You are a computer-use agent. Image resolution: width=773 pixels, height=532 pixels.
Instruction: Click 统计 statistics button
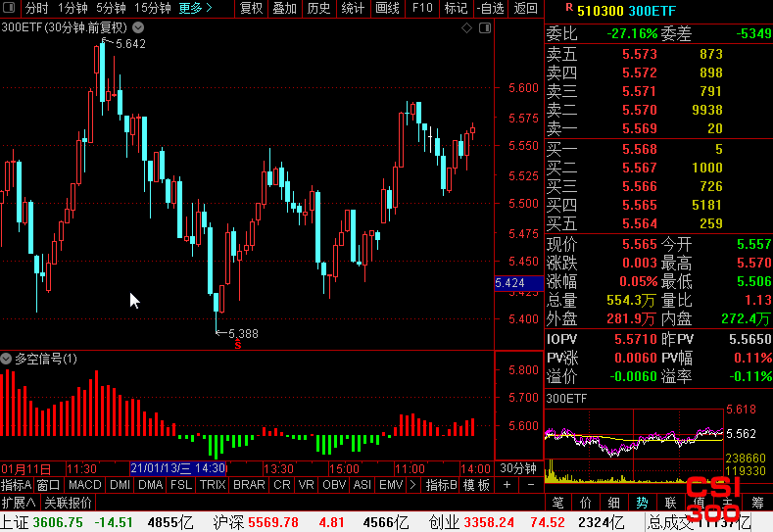pyautogui.click(x=353, y=8)
